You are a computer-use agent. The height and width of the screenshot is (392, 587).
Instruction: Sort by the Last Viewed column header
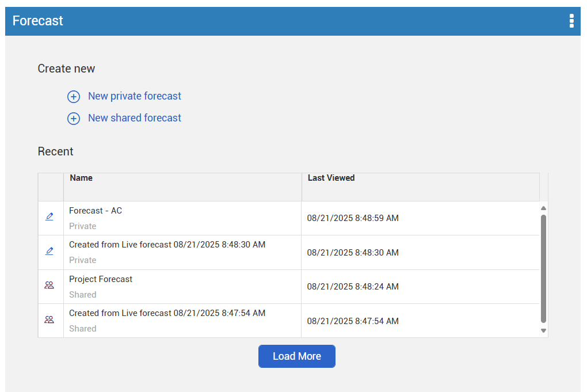331,178
